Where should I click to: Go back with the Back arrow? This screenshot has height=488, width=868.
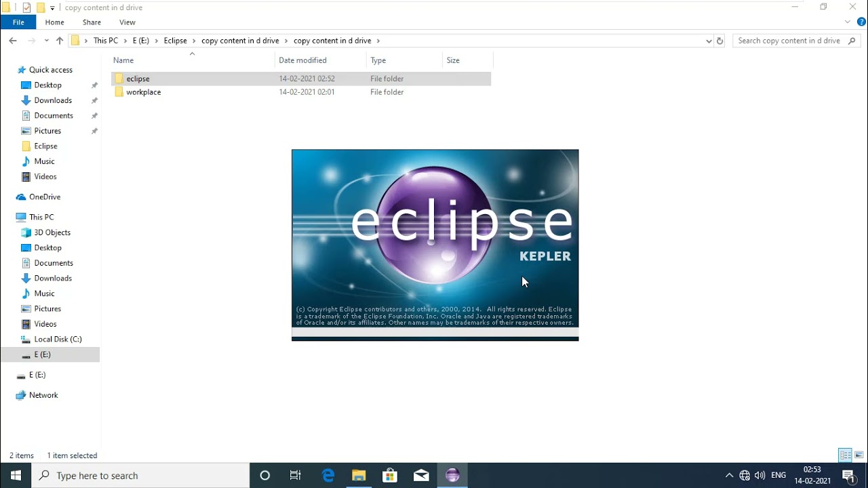tap(13, 41)
